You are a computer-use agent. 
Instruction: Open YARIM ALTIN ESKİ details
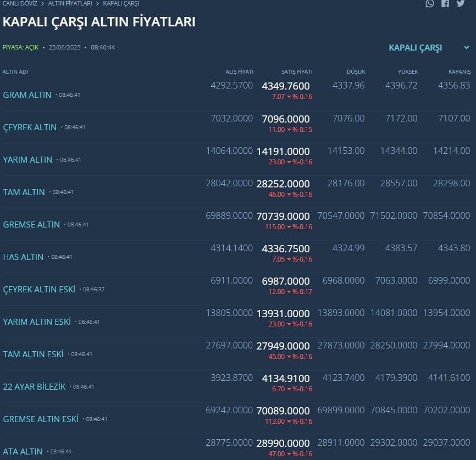[x=37, y=322]
